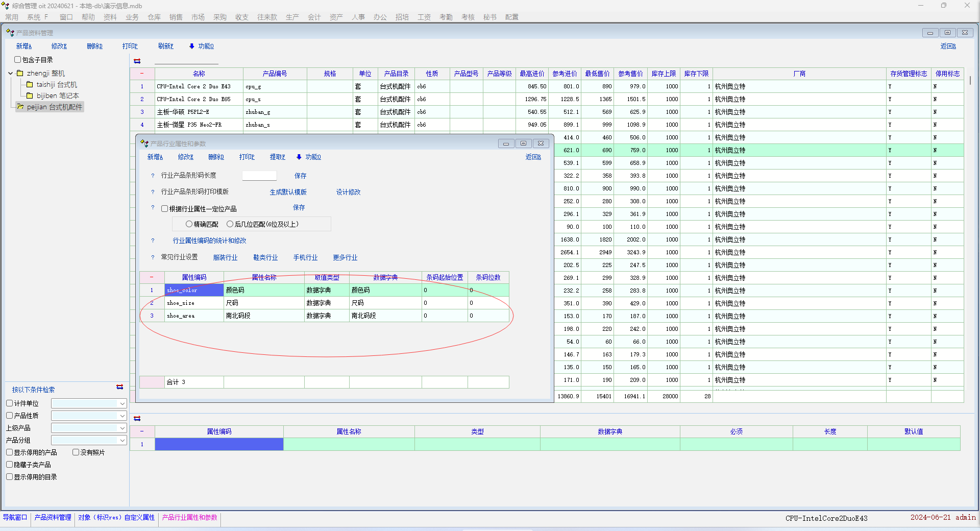Click the red-blue swap icon above product grid
Screen dimensions: 980x531
137,61
